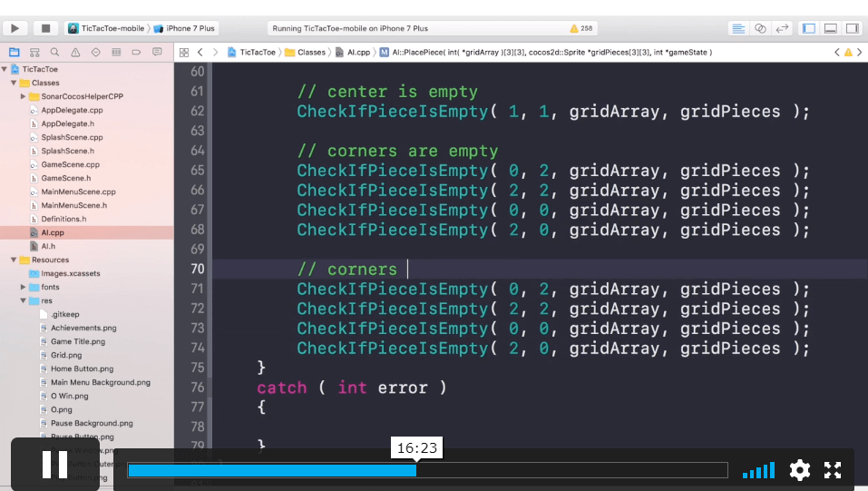Click the catch keyword on line 76

[282, 388]
